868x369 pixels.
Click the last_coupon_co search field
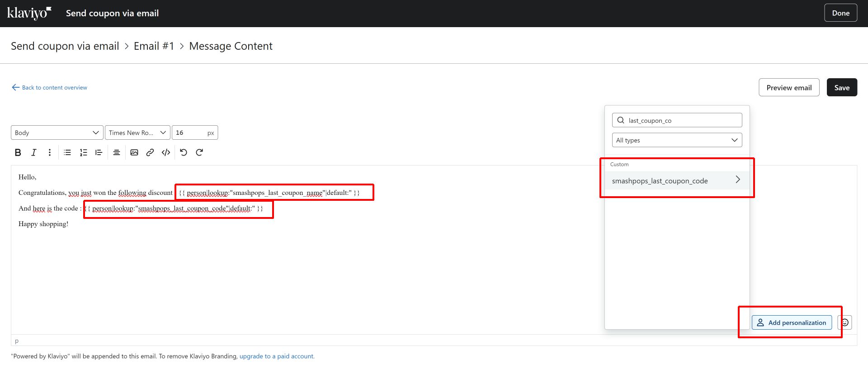677,120
